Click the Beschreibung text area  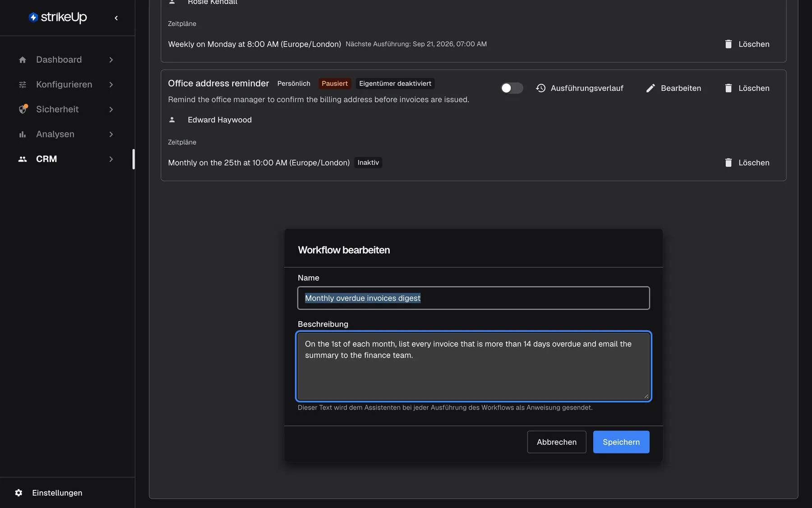tap(474, 366)
